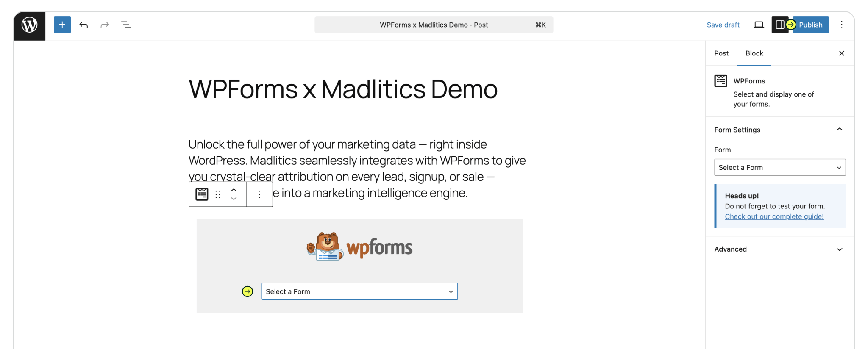Click the block drag handle

click(x=218, y=194)
